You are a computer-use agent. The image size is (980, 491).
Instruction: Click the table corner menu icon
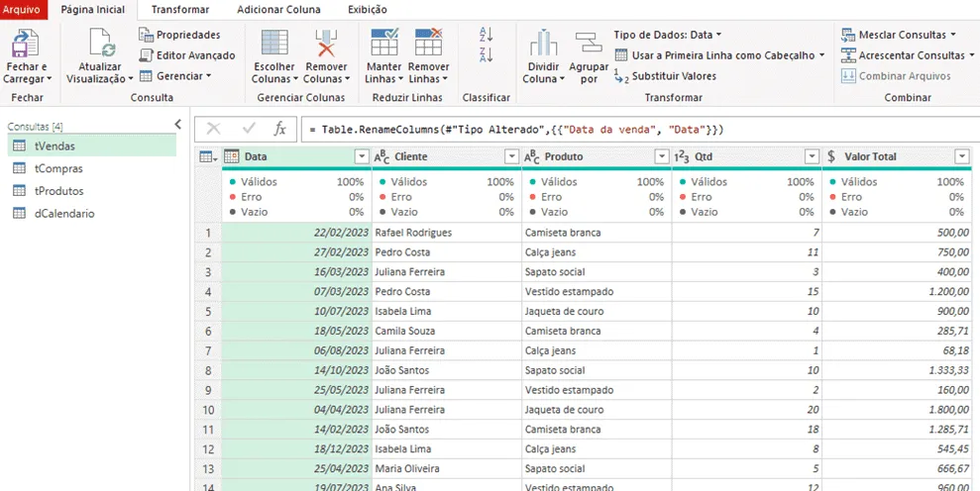click(207, 156)
